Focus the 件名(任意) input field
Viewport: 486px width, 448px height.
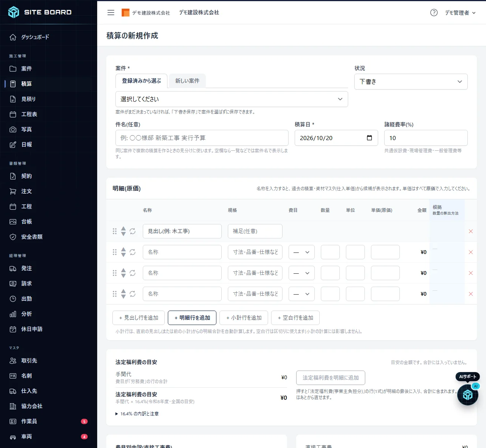point(202,138)
